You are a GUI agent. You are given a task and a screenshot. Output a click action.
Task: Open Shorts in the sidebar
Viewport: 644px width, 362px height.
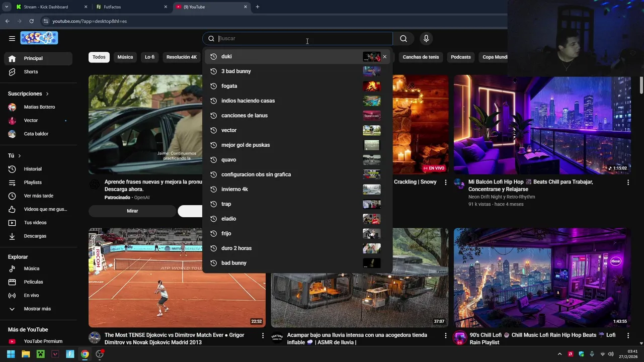pos(38,72)
